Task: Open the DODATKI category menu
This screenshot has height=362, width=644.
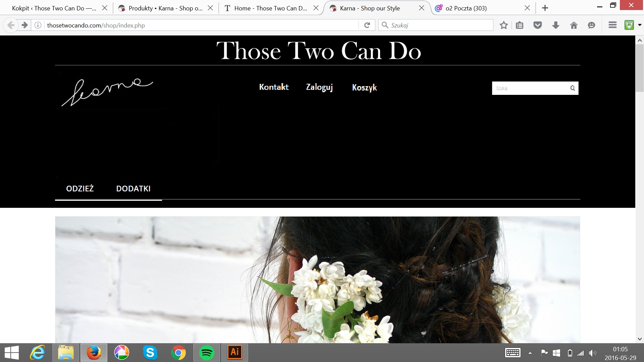Action: [133, 189]
